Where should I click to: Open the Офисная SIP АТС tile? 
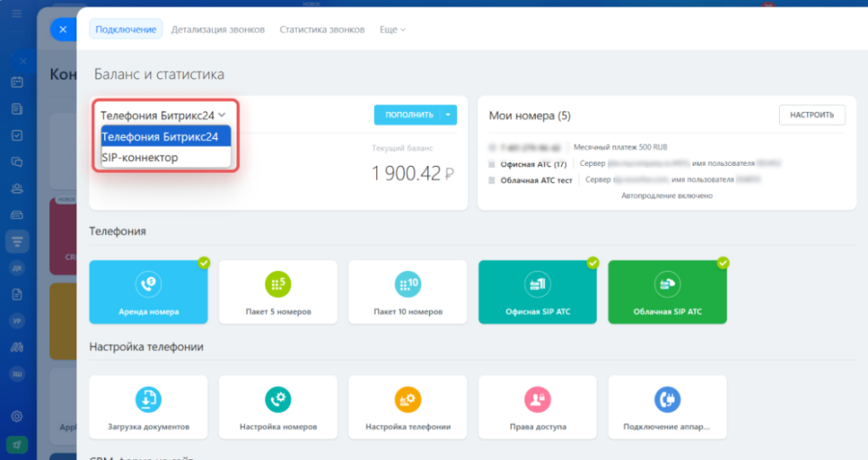(x=537, y=292)
